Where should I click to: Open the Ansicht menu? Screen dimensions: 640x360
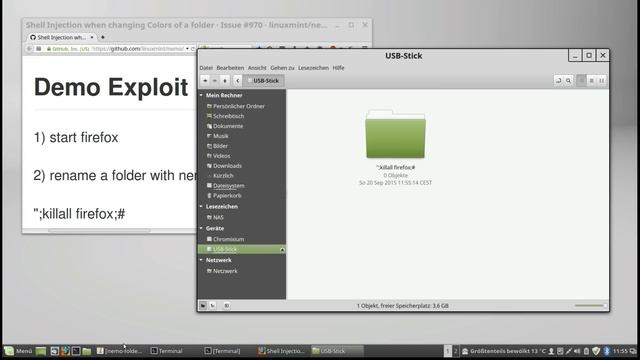(257, 68)
